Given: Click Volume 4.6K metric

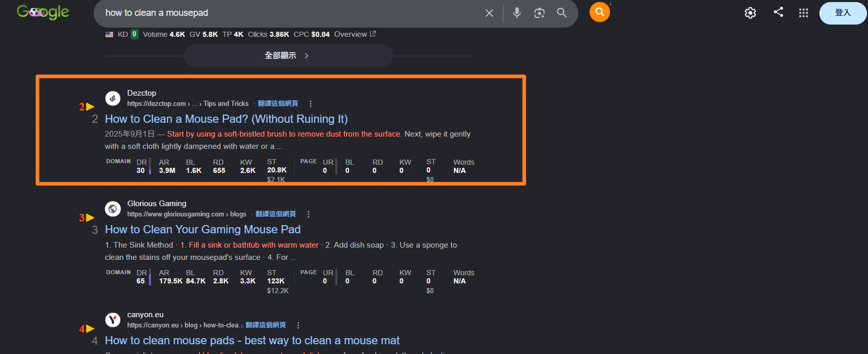Looking at the screenshot, I should [x=164, y=34].
